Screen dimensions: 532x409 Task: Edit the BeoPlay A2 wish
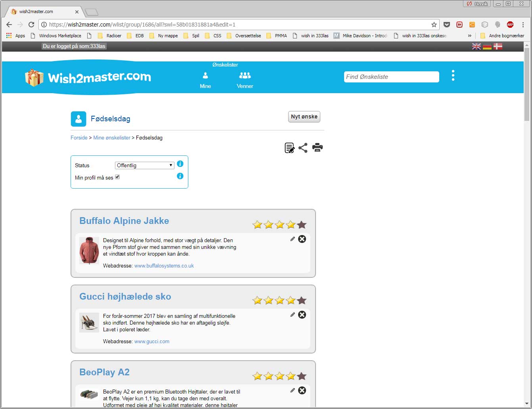click(x=293, y=390)
